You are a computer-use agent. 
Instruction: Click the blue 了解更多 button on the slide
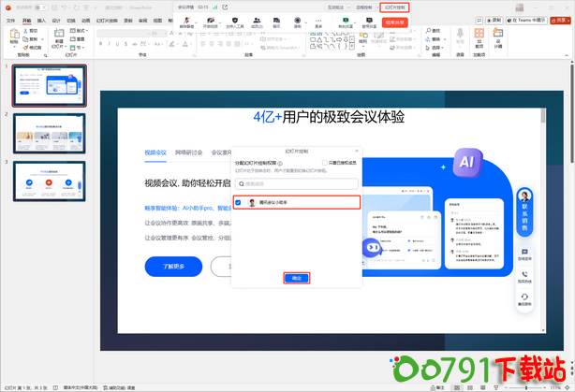coord(173,266)
